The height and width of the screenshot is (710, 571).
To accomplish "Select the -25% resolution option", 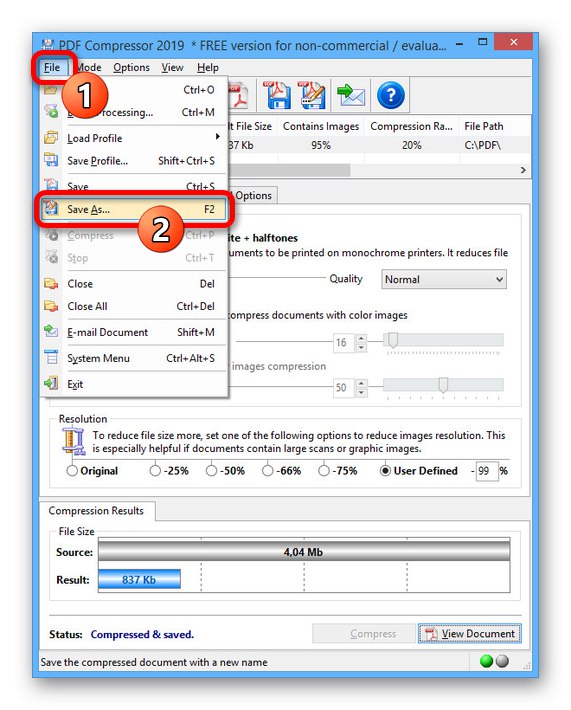I will [155, 471].
